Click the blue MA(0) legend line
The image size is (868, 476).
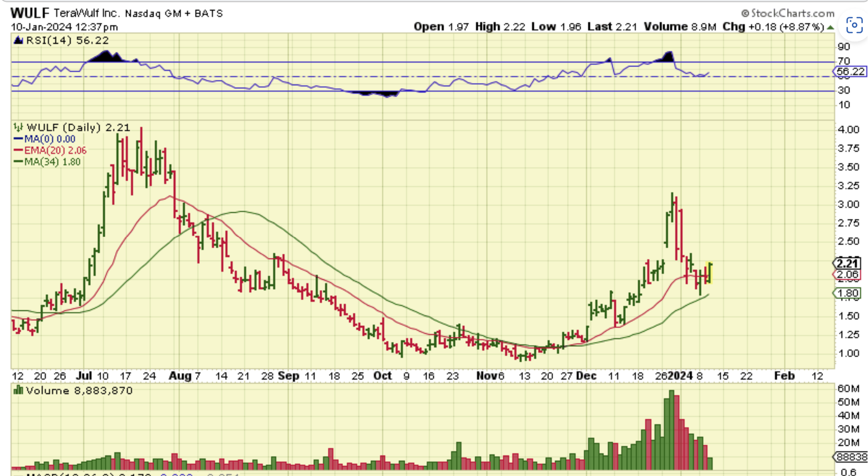(x=18, y=139)
